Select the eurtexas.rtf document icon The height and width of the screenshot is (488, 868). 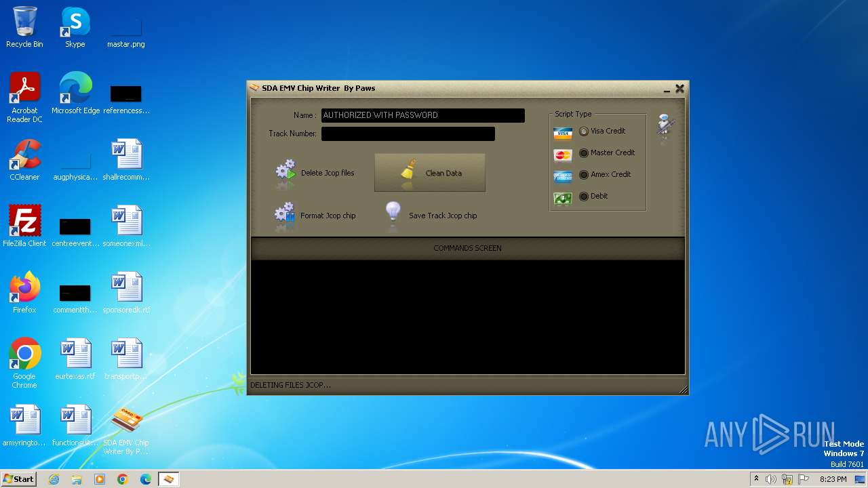tap(75, 359)
